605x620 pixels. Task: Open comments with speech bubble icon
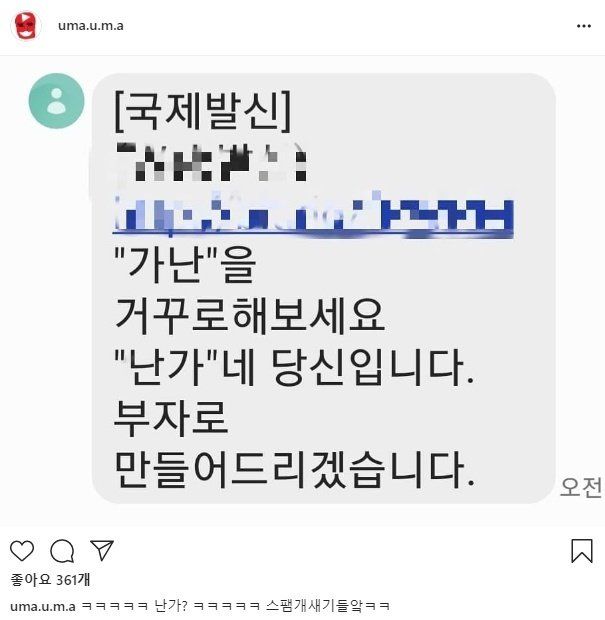click(62, 550)
